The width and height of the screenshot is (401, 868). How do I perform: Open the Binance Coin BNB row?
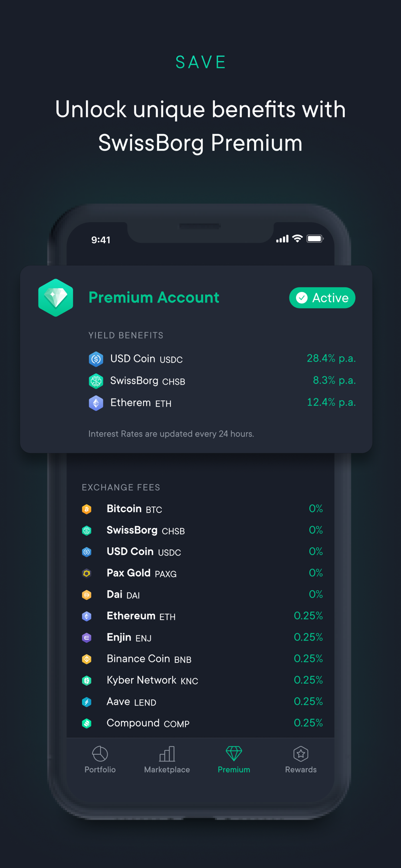click(202, 659)
